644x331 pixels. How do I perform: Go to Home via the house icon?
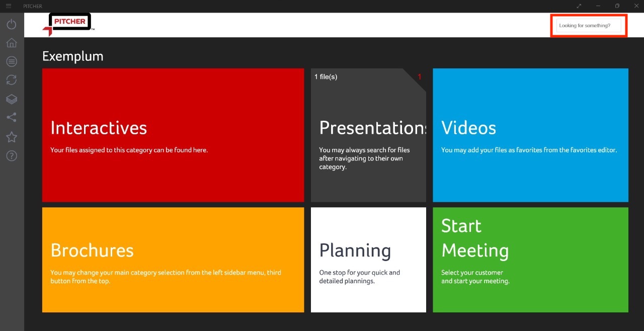(x=12, y=43)
